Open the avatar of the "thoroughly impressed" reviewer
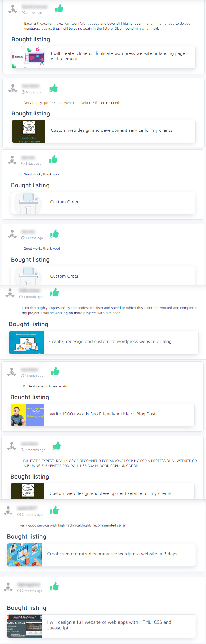This screenshot has height=644, width=206. pyautogui.click(x=10, y=293)
